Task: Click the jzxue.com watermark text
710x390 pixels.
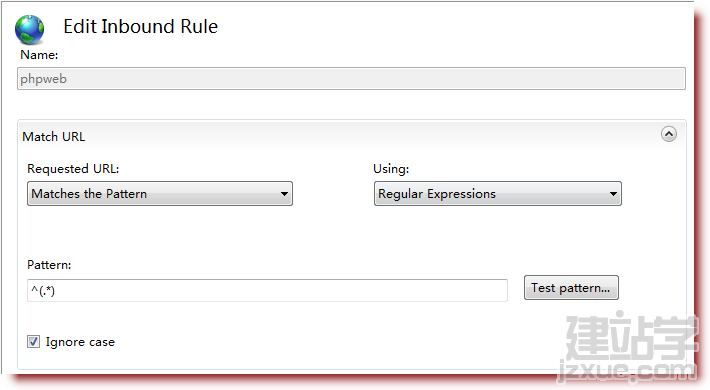Action: [626, 371]
